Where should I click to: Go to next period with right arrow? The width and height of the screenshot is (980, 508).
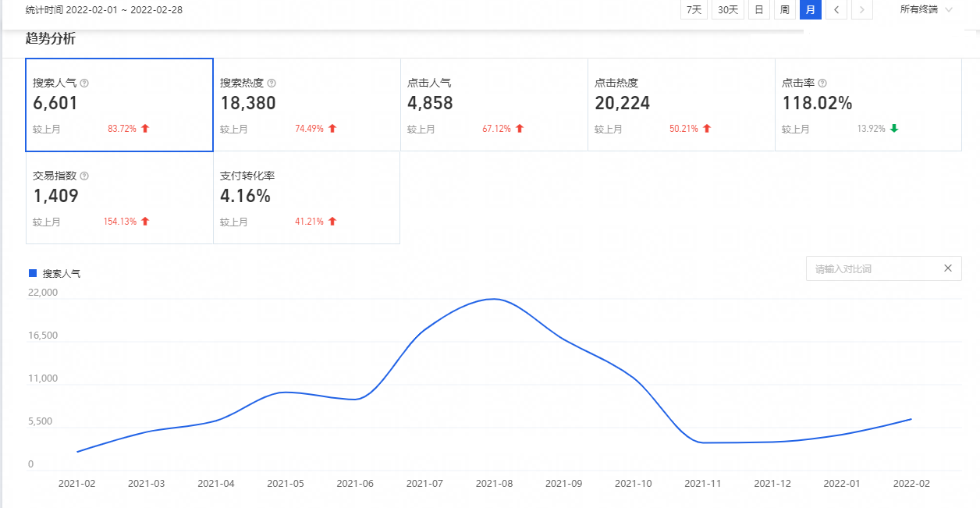click(x=861, y=10)
